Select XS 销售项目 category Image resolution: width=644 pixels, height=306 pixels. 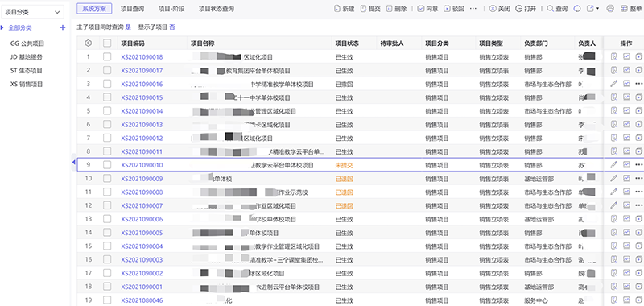click(x=27, y=84)
